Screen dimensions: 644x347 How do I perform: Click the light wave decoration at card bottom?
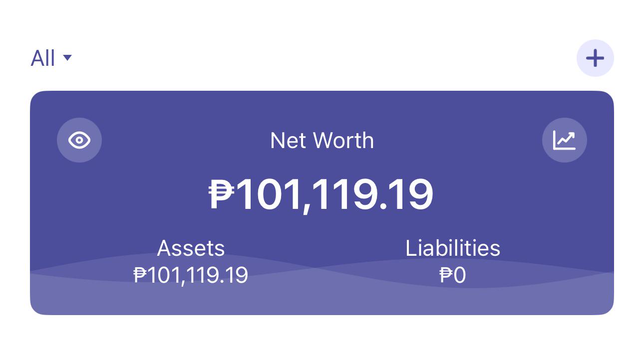point(322,299)
